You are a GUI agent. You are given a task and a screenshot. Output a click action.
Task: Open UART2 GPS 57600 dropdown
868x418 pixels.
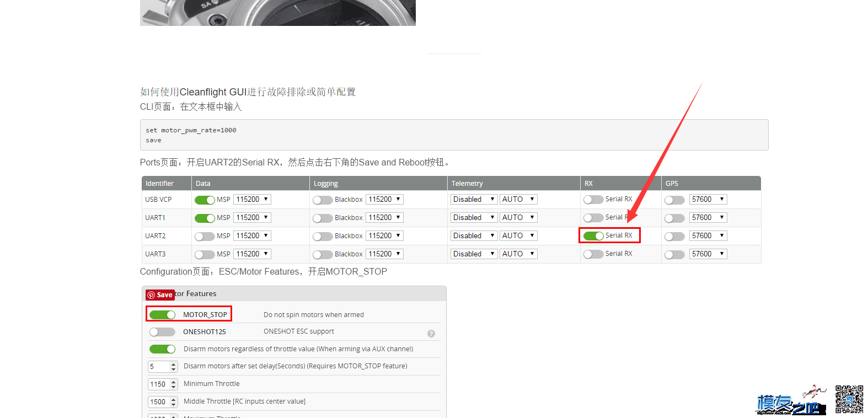click(708, 235)
